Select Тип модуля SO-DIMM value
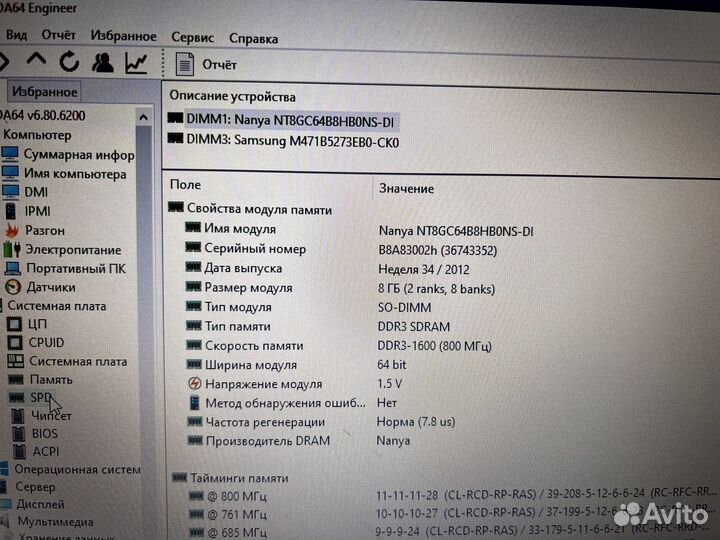 [x=404, y=308]
